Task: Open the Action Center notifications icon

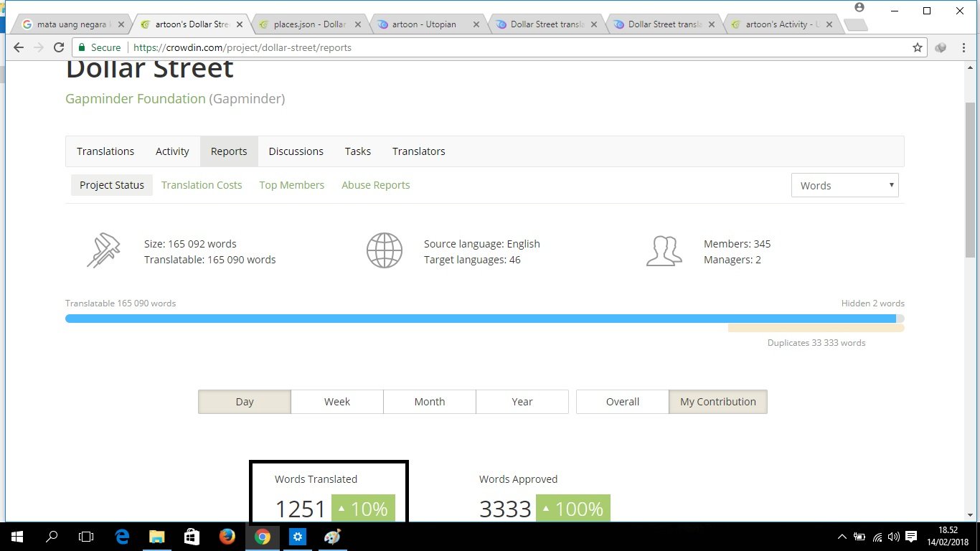Action: tap(911, 537)
